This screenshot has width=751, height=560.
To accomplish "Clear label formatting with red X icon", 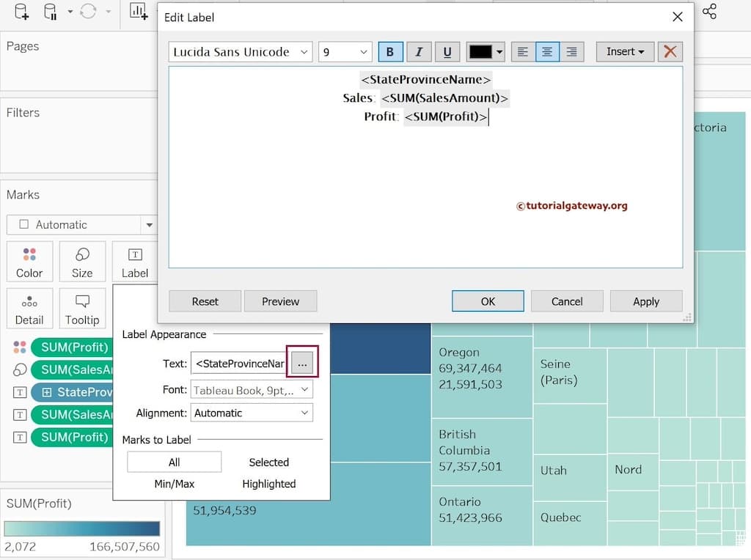I will coord(670,51).
